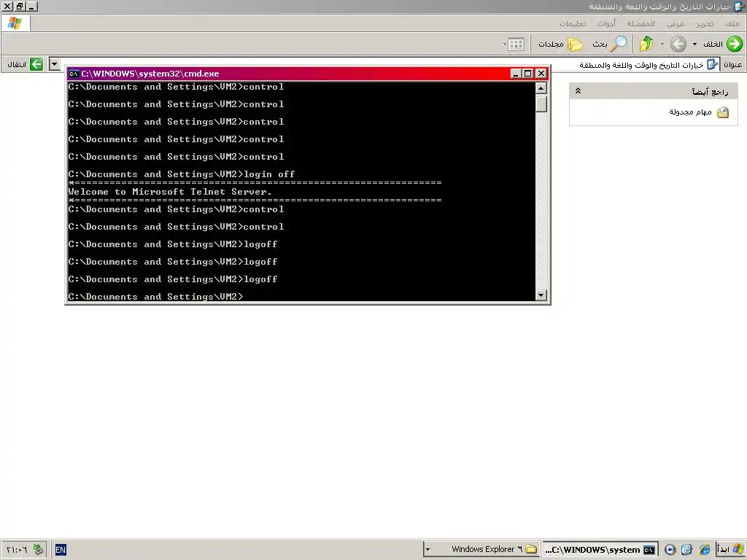Image resolution: width=747 pixels, height=560 pixels.
Task: Click the عنوان address label
Action: click(732, 65)
